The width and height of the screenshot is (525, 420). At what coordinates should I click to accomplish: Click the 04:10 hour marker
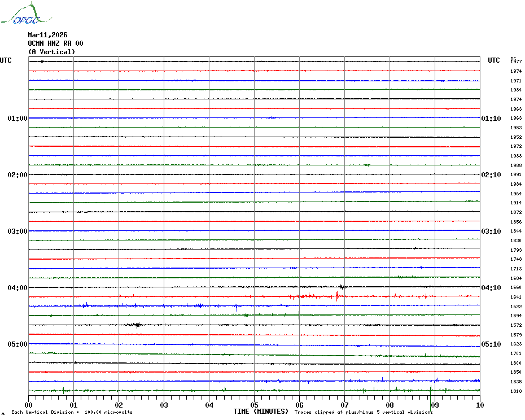491,288
